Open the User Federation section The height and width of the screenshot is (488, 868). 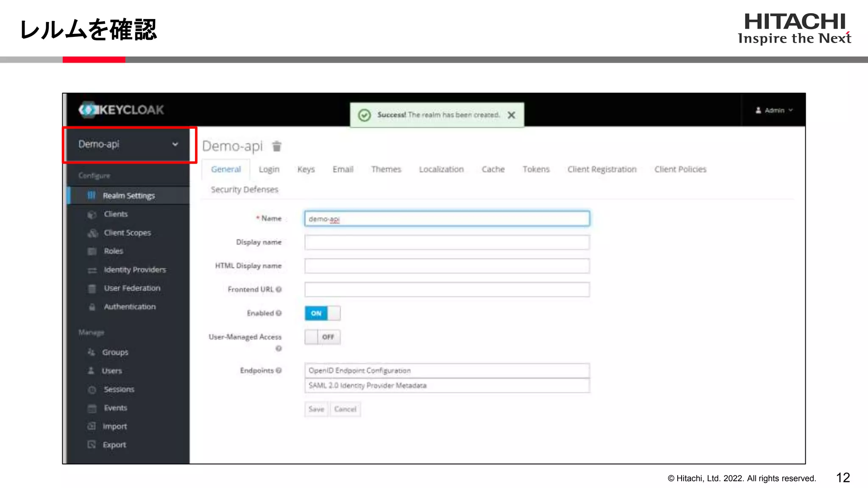pyautogui.click(x=132, y=288)
